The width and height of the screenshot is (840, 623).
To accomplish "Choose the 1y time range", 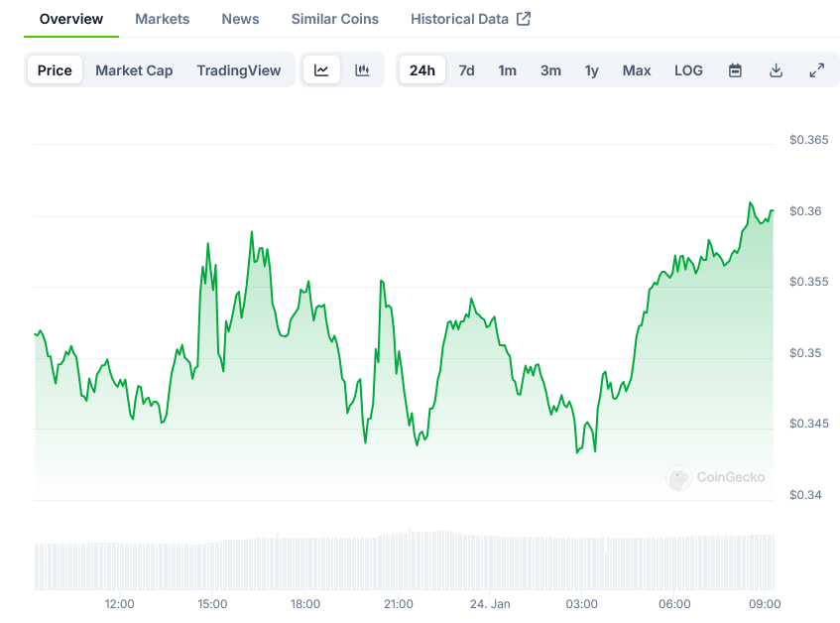I will point(591,70).
